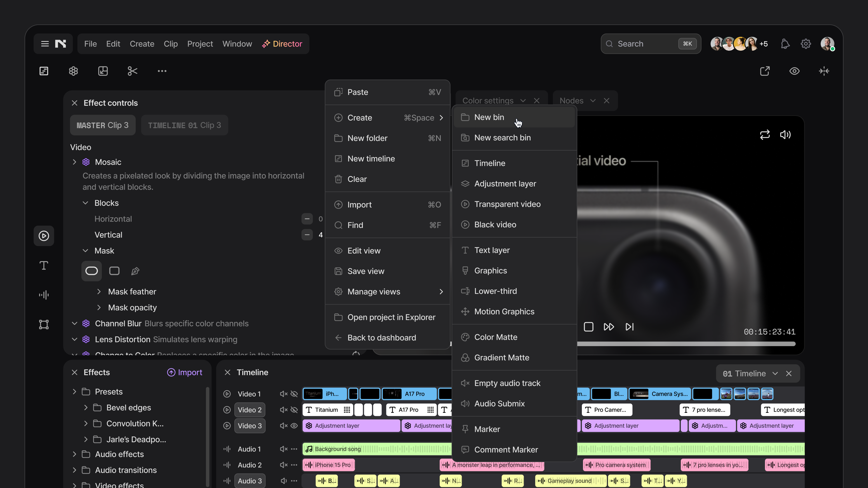Open the audio waveform panel in the left sidebar
Image resolution: width=868 pixels, height=488 pixels.
(44, 295)
